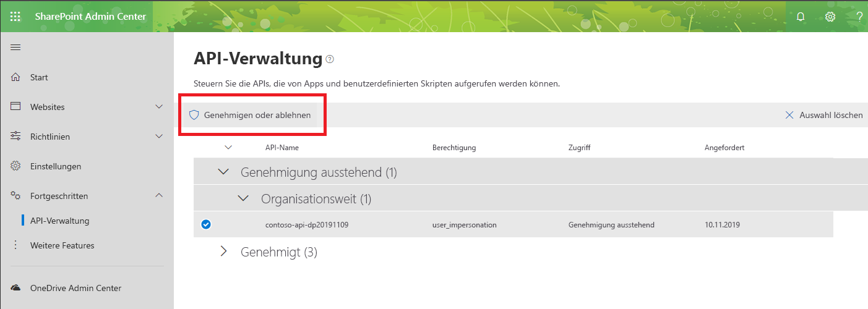Viewport: 868px width, 309px height.
Task: Click the Einstellungen gear icon
Action: pyautogui.click(x=16, y=166)
